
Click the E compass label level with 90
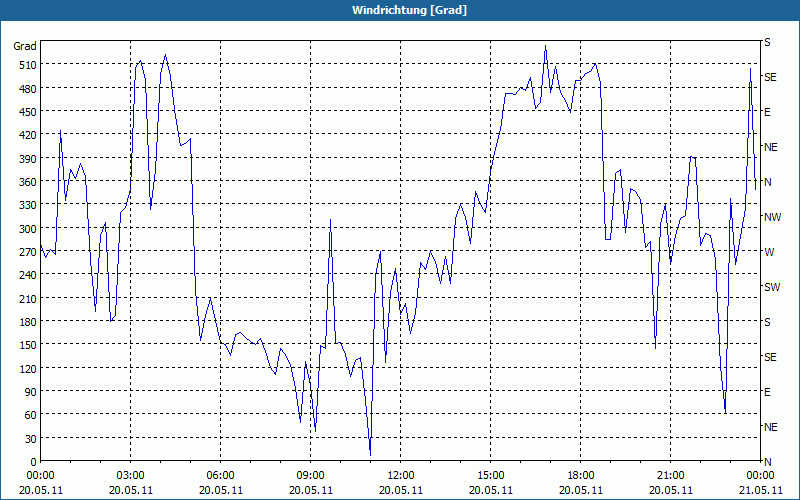tap(767, 392)
